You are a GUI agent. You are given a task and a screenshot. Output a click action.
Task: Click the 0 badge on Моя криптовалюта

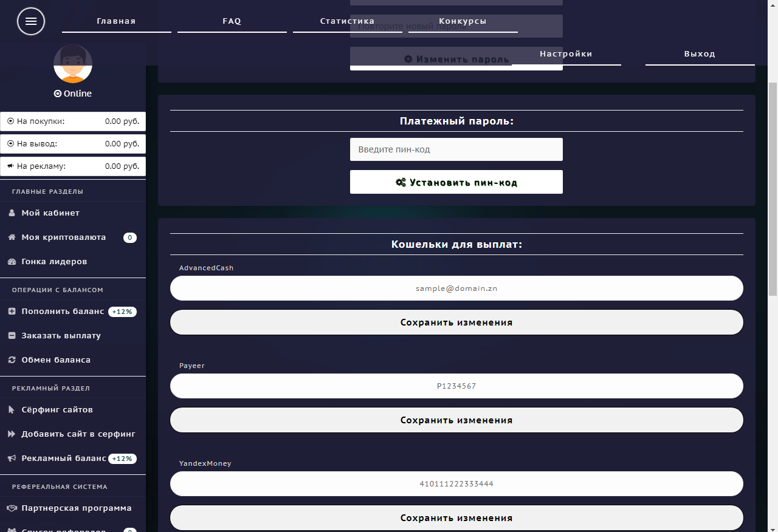[x=130, y=237]
